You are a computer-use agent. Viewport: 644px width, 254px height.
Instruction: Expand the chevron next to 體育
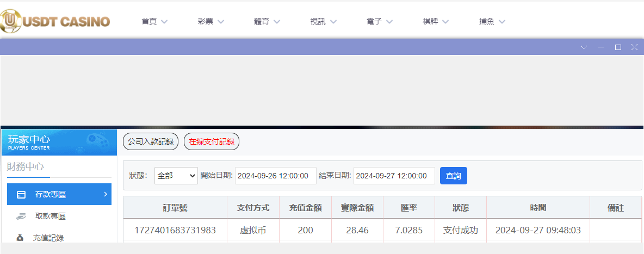(x=277, y=22)
